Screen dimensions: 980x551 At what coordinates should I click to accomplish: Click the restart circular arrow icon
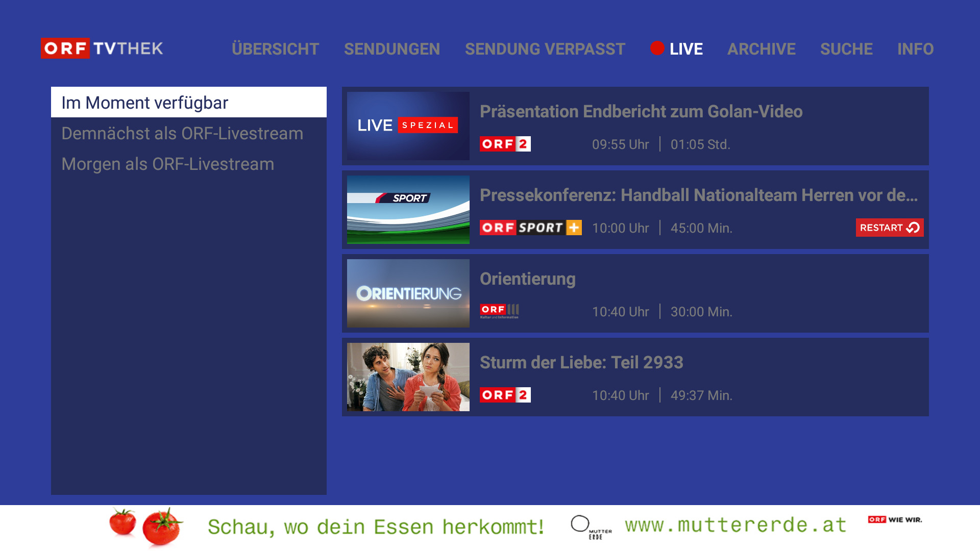(913, 228)
